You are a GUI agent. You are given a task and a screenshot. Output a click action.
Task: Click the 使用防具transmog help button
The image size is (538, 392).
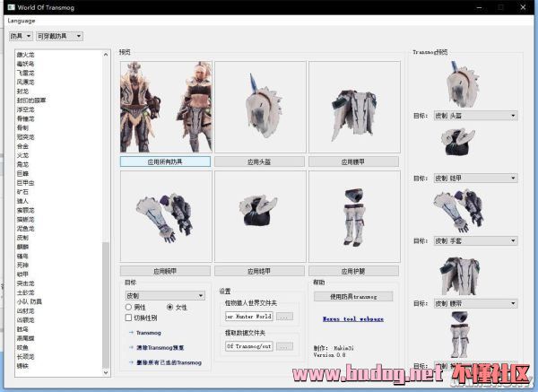click(x=353, y=296)
